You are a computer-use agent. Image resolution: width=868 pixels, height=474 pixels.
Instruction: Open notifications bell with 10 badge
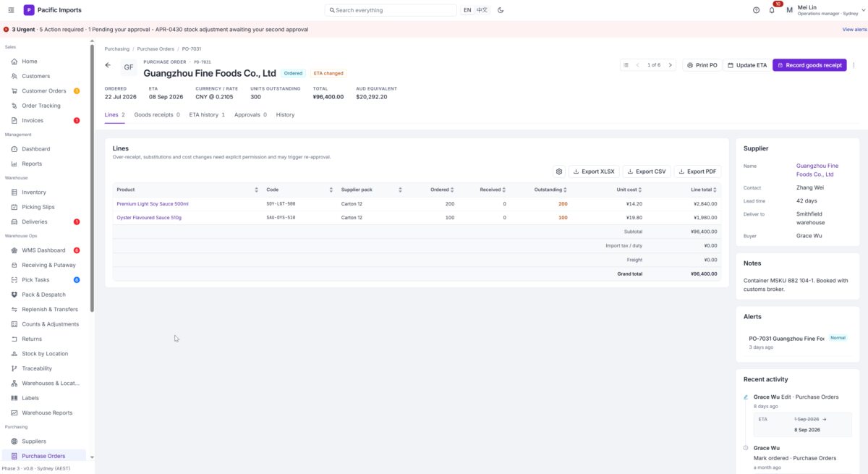[x=772, y=10]
